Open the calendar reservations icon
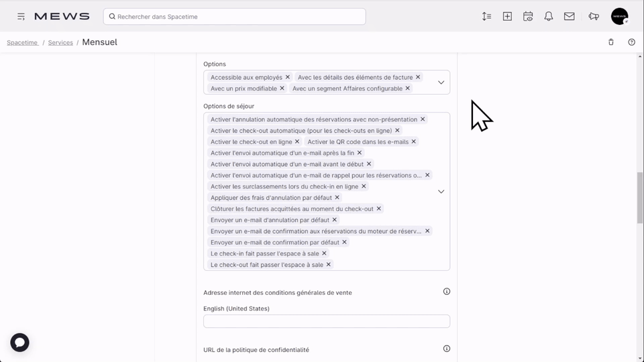Screen dimensions: 644x362 (x=528, y=16)
